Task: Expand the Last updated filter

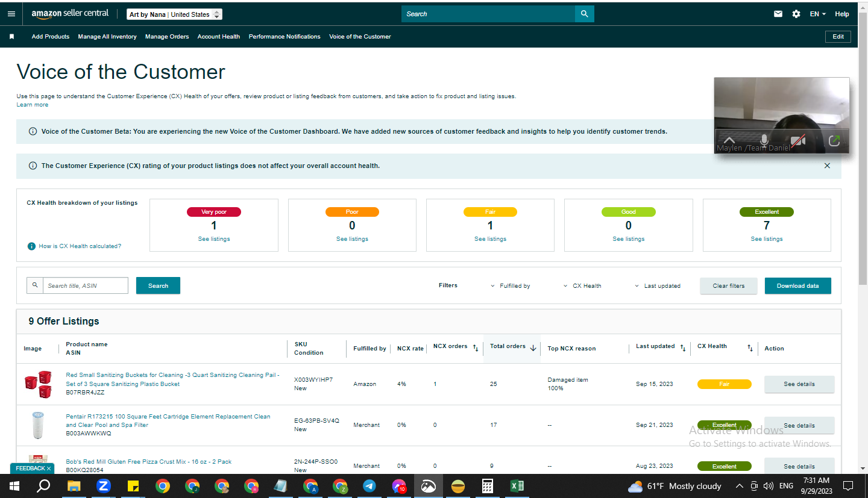Action: click(x=658, y=286)
